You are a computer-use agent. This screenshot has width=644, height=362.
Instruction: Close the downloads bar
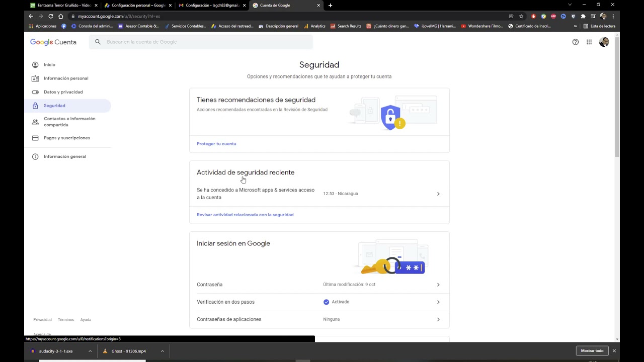click(614, 351)
